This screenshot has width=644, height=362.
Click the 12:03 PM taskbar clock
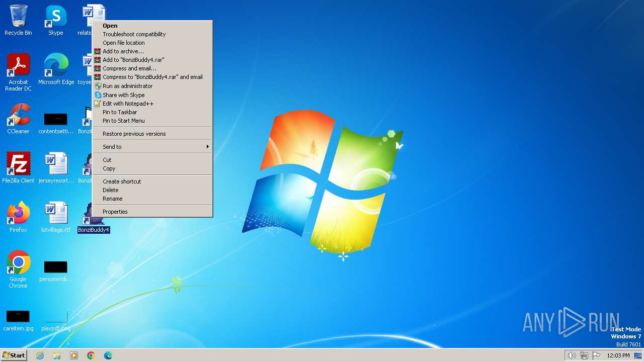[x=618, y=355]
